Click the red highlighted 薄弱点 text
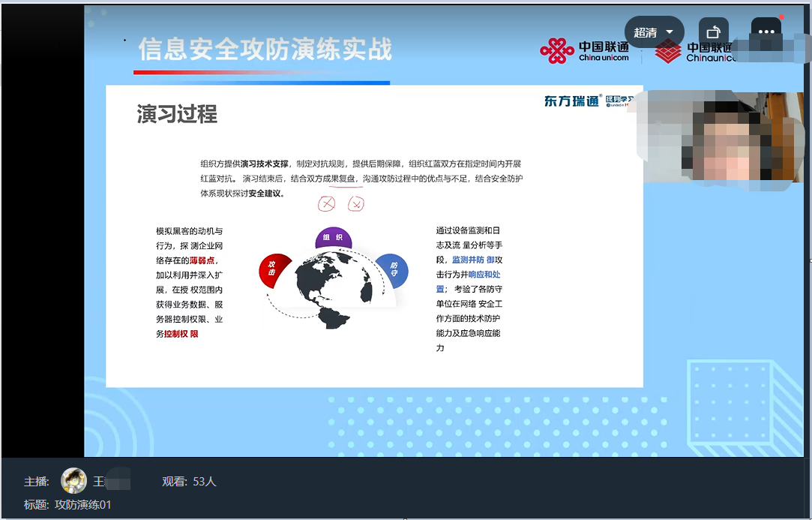Screen dimensions: 812x520 pos(202,260)
